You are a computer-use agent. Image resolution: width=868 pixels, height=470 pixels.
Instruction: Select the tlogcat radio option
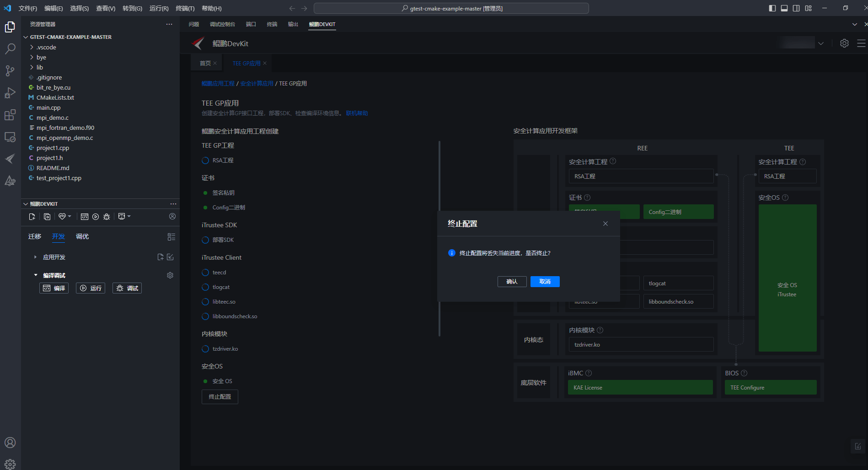[x=205, y=287]
